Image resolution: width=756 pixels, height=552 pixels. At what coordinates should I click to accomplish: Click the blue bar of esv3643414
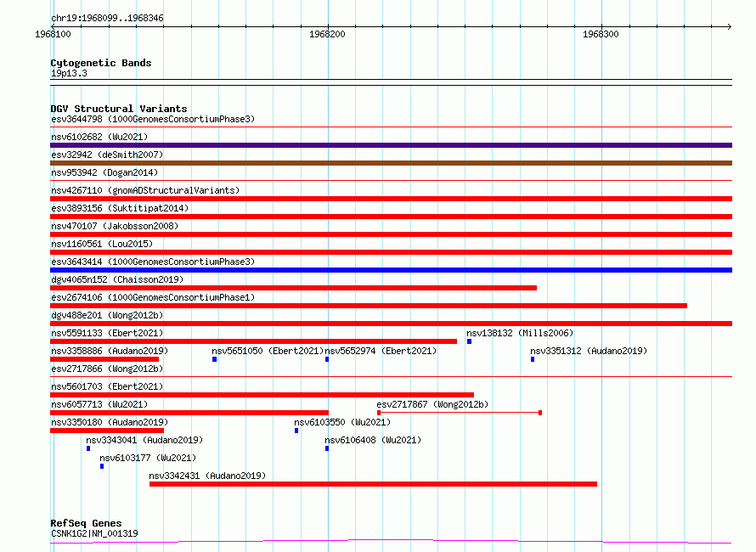tap(391, 270)
